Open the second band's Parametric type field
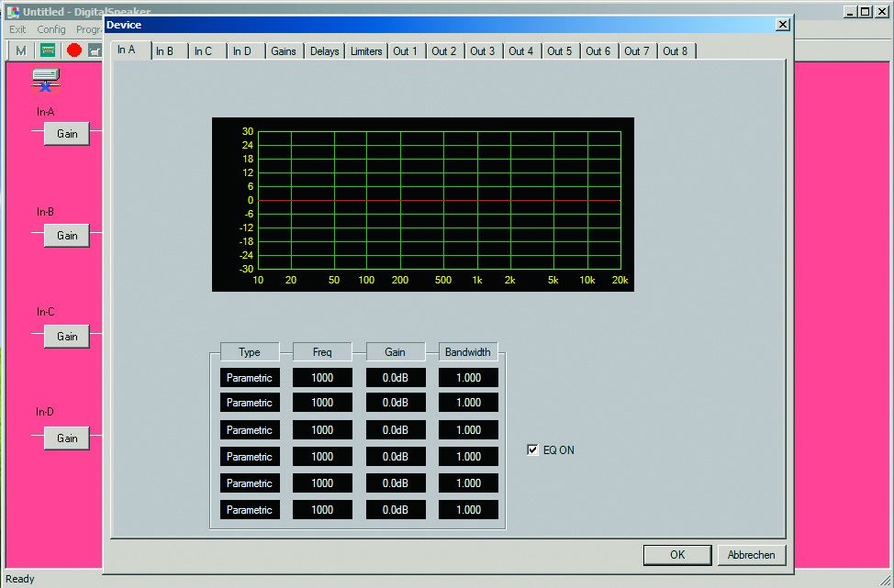894x588 pixels. pyautogui.click(x=250, y=403)
